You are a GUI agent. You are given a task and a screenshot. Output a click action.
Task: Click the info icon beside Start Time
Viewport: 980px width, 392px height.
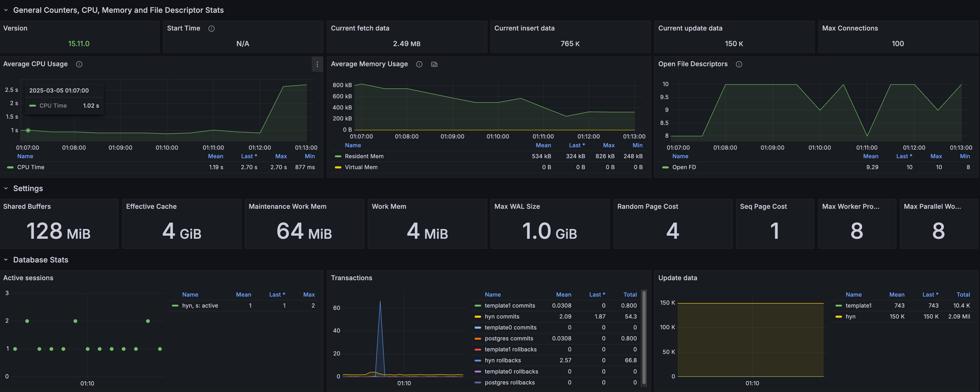tap(212, 28)
